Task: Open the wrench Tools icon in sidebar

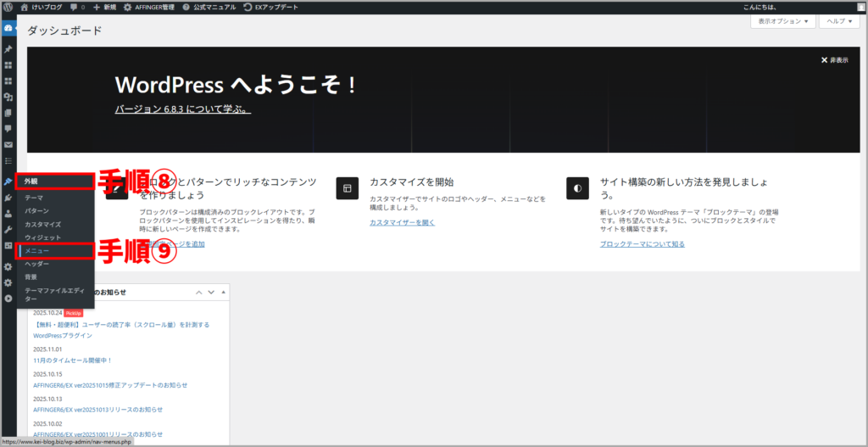Action: [x=8, y=229]
